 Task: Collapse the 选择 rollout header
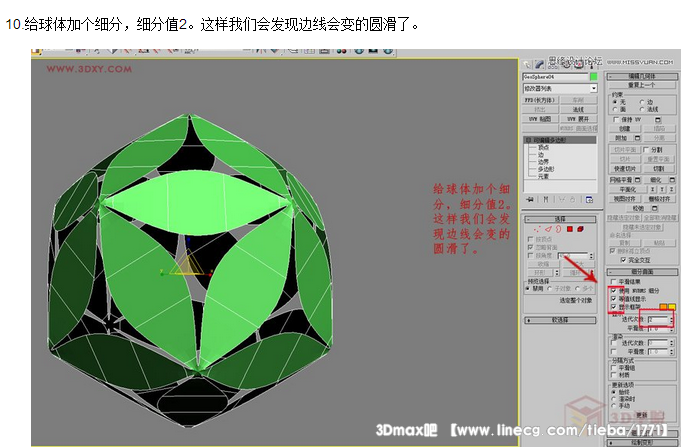pyautogui.click(x=560, y=220)
